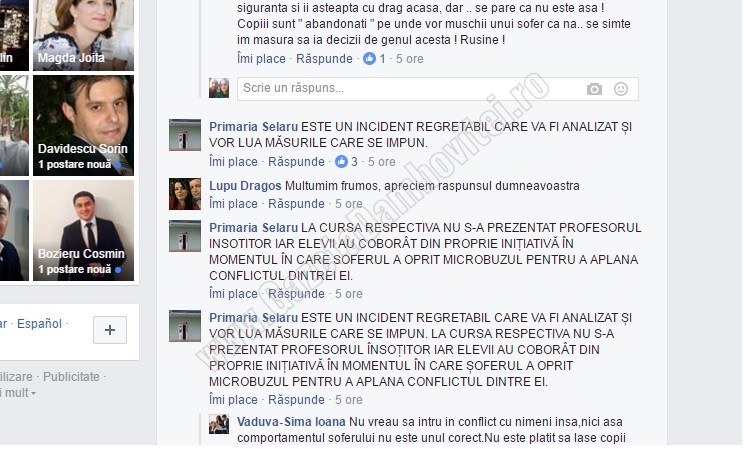Click the like thumb icon showing 3
Image resolution: width=744 pixels, height=449 pixels.
[341, 162]
